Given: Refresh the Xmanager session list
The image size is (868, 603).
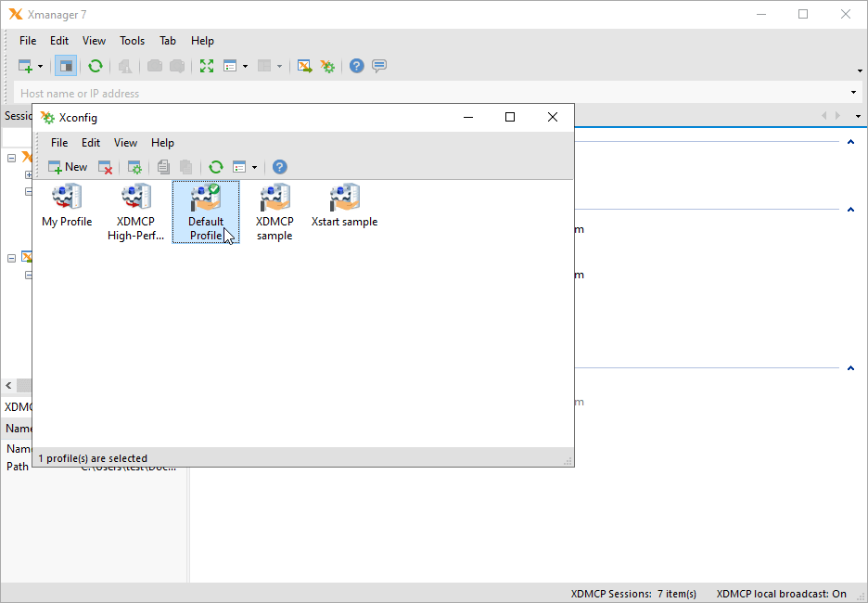Looking at the screenshot, I should pyautogui.click(x=96, y=67).
